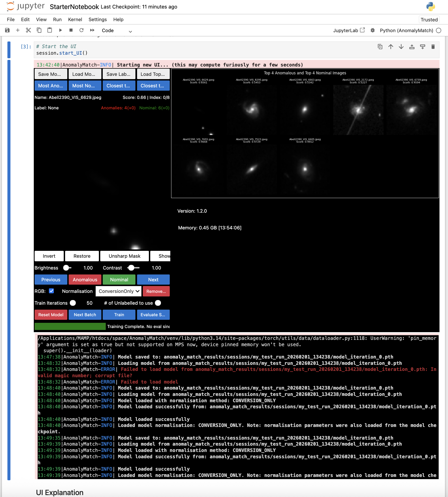Screen dimensions: 448x497
Task: Label the image as Anomalous
Action: click(x=85, y=280)
